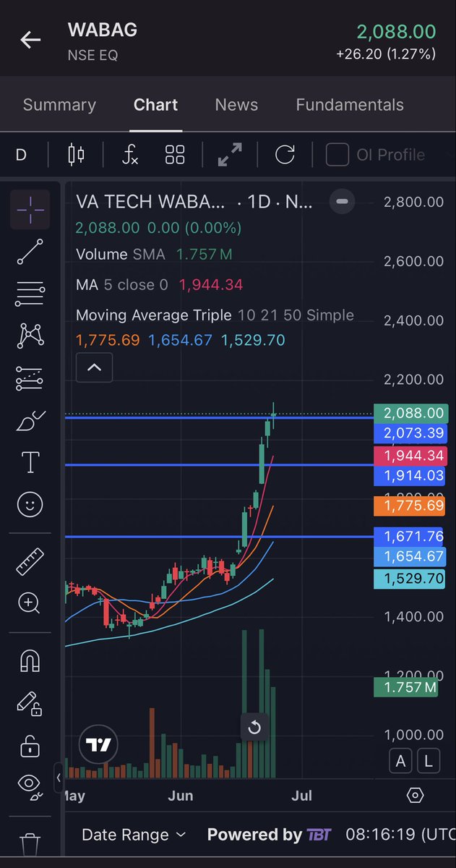Remove drawings with the trash icon

coord(30,843)
